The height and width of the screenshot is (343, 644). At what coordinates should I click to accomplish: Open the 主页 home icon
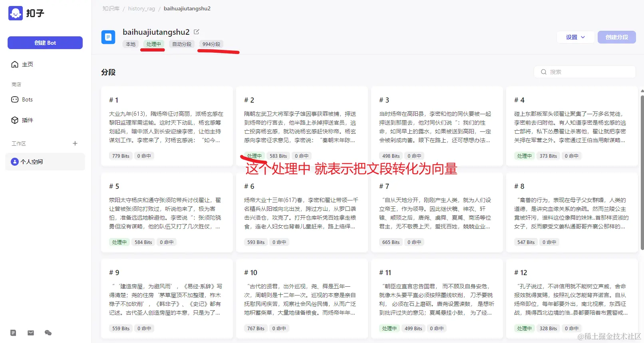click(x=15, y=64)
